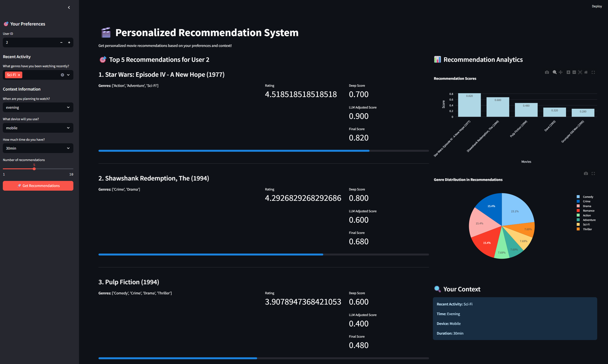Click the '3. Pulp Fiction (1994)' heading
Viewport: 608px width, 364px height.
coord(129,282)
